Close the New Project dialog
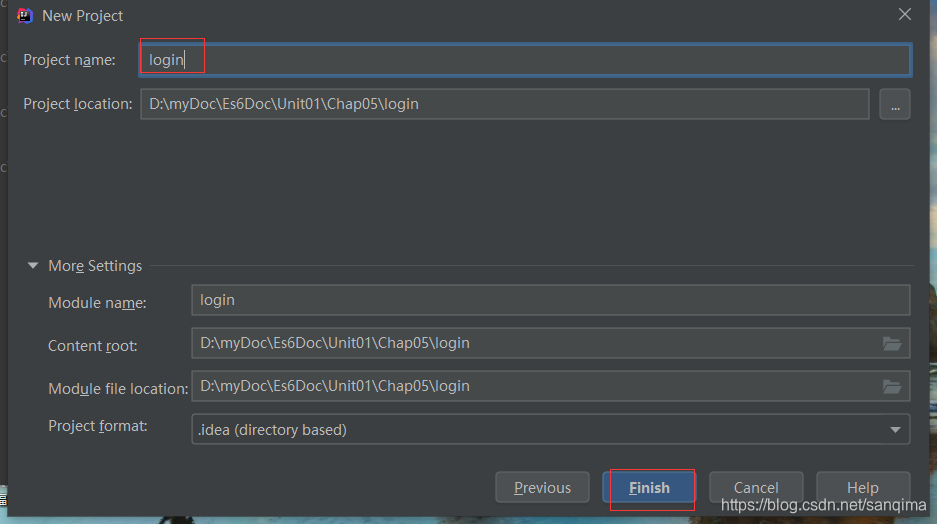Image resolution: width=937 pixels, height=524 pixels. 905,14
